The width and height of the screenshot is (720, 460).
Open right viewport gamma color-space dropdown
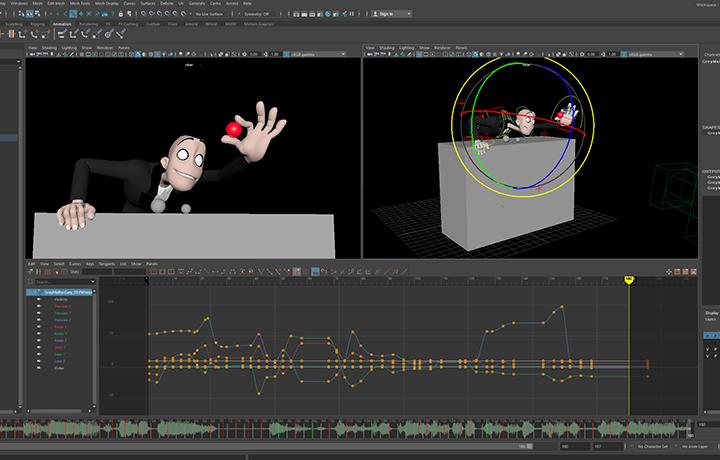pyautogui.click(x=653, y=54)
